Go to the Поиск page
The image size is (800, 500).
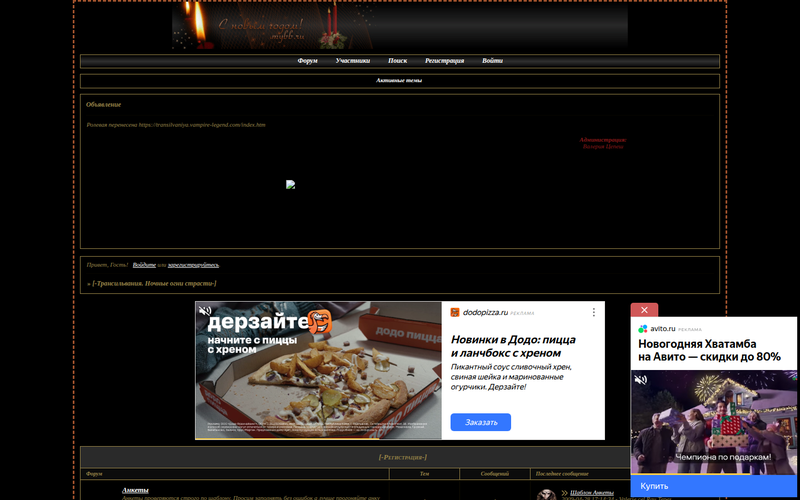pyautogui.click(x=397, y=61)
